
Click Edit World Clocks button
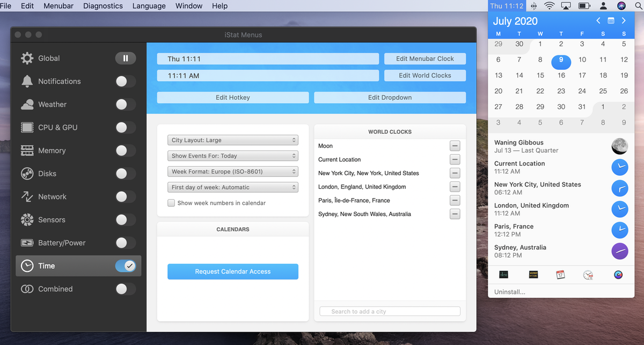tap(425, 75)
